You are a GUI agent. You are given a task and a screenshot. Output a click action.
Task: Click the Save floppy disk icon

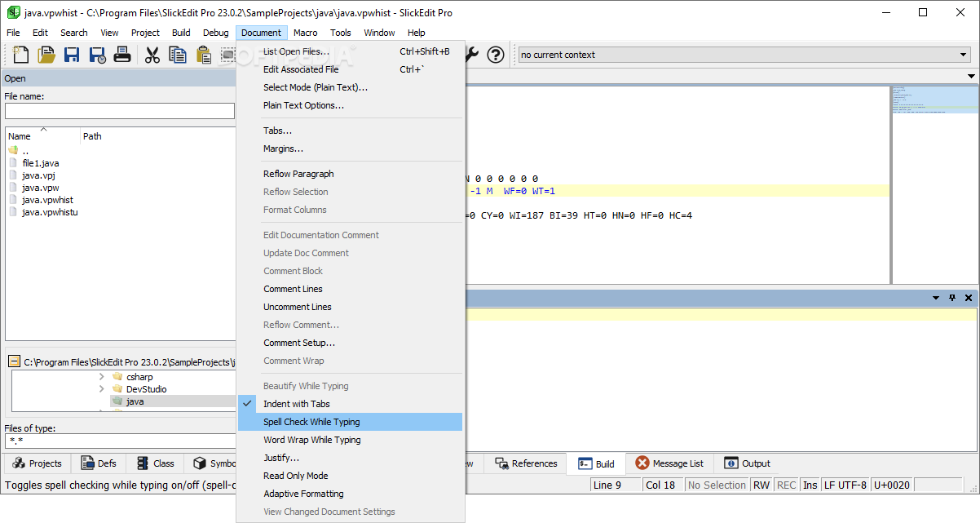point(72,55)
